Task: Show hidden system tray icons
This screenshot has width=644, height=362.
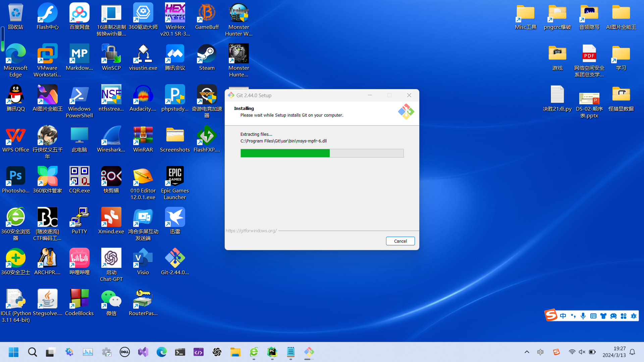Action: coord(527,352)
